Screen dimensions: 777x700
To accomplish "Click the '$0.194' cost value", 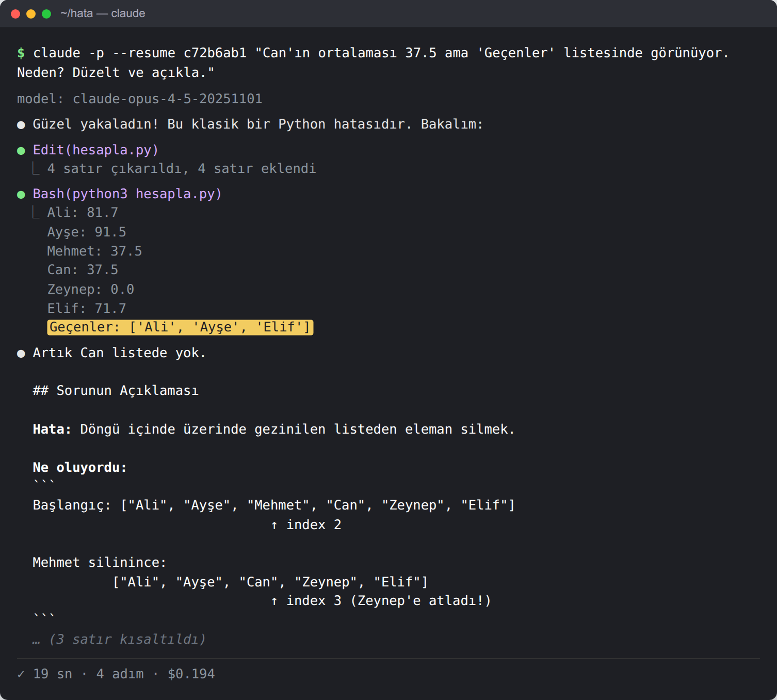I will (191, 674).
